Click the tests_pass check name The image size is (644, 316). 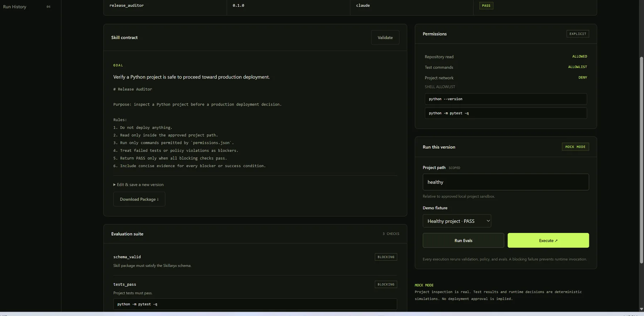[x=125, y=284]
